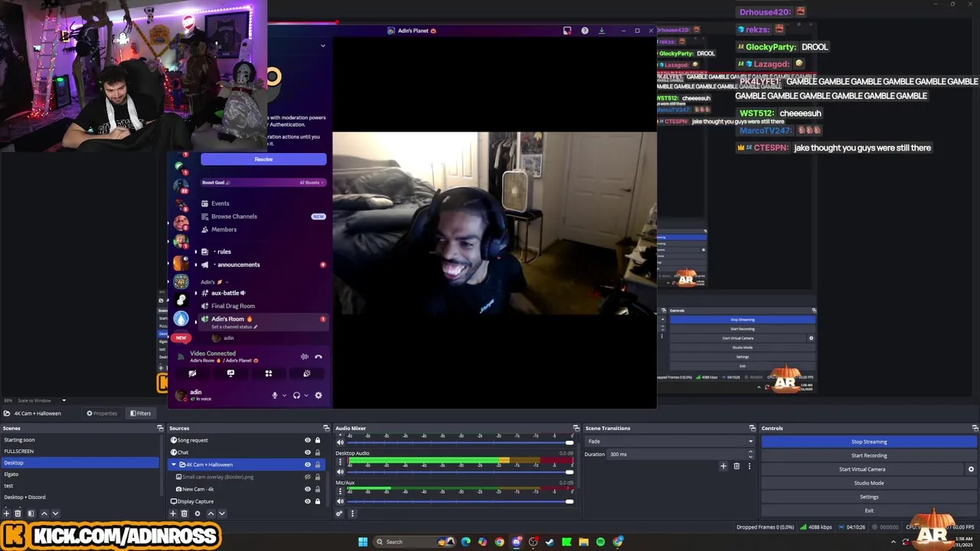This screenshot has height=551, width=980.
Task: Hide the 4K Cam + Halloween source
Action: point(308,465)
